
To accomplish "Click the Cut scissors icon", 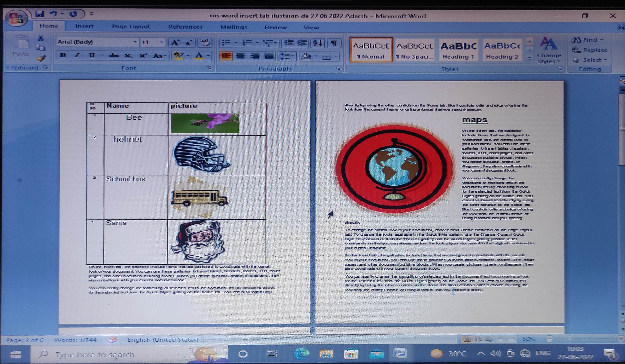I will point(41,38).
